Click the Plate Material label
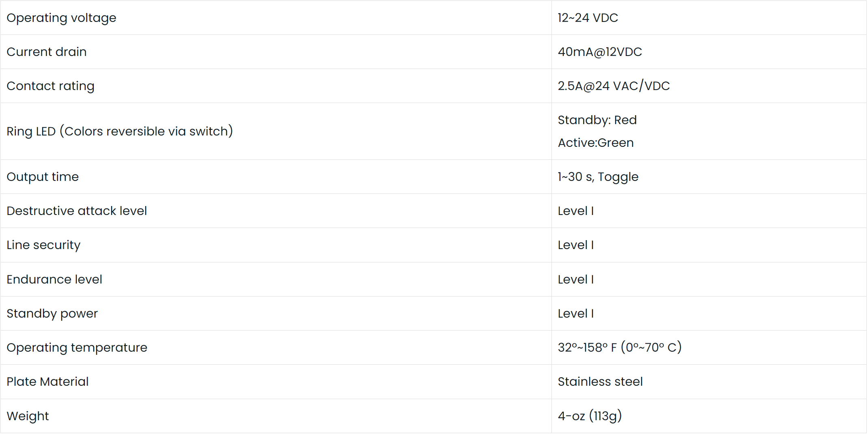The image size is (868, 434). [47, 382]
